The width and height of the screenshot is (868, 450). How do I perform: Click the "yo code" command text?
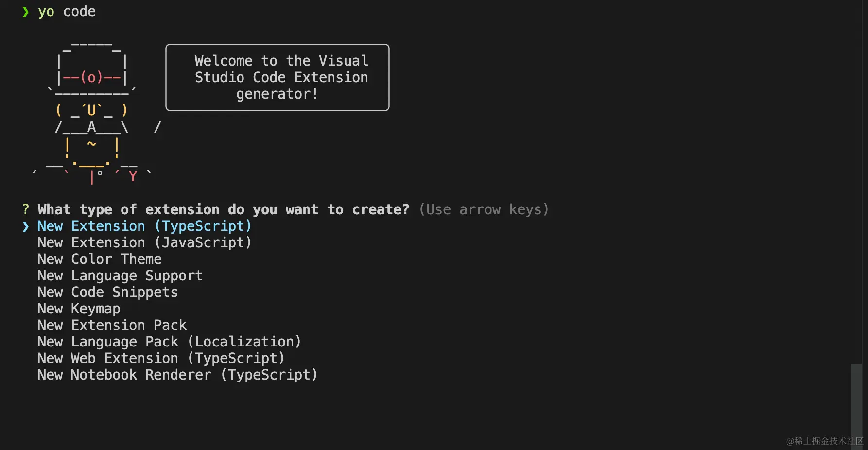click(x=67, y=12)
